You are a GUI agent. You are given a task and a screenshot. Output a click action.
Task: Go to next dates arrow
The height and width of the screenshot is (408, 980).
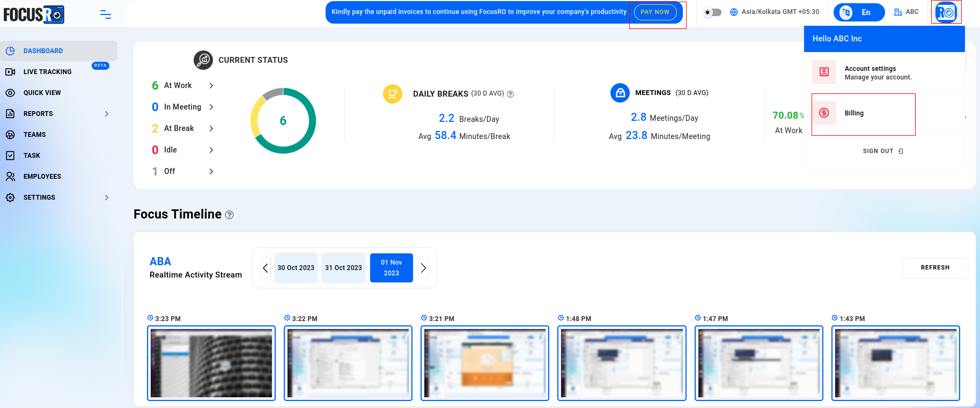pyautogui.click(x=423, y=268)
